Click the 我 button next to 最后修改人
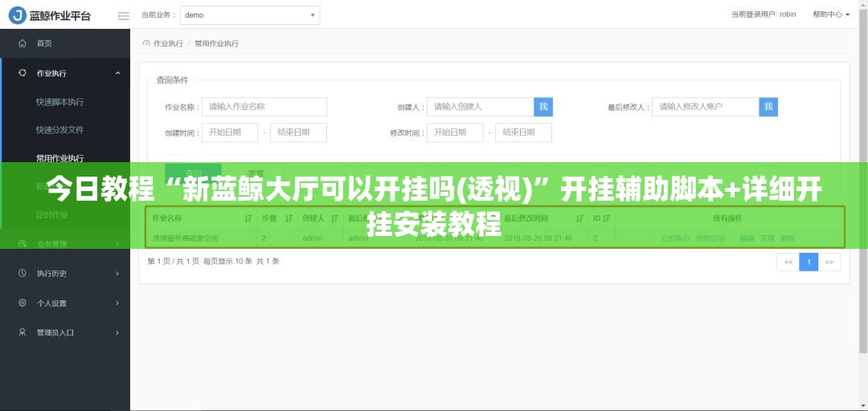The width and height of the screenshot is (868, 411). (x=768, y=107)
